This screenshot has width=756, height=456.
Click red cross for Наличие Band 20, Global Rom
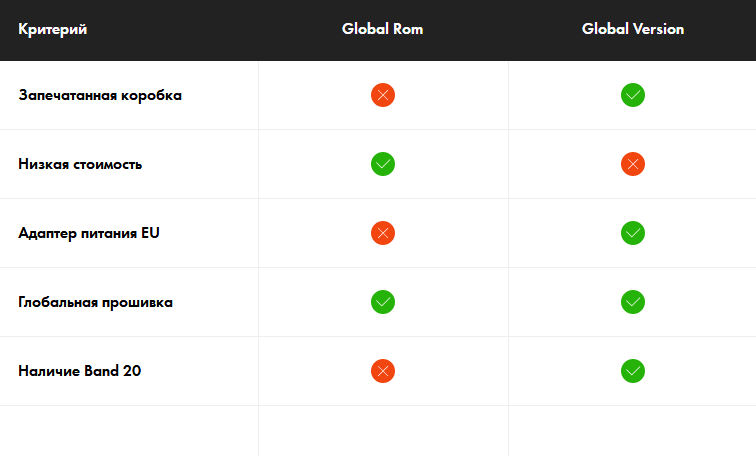coord(383,371)
